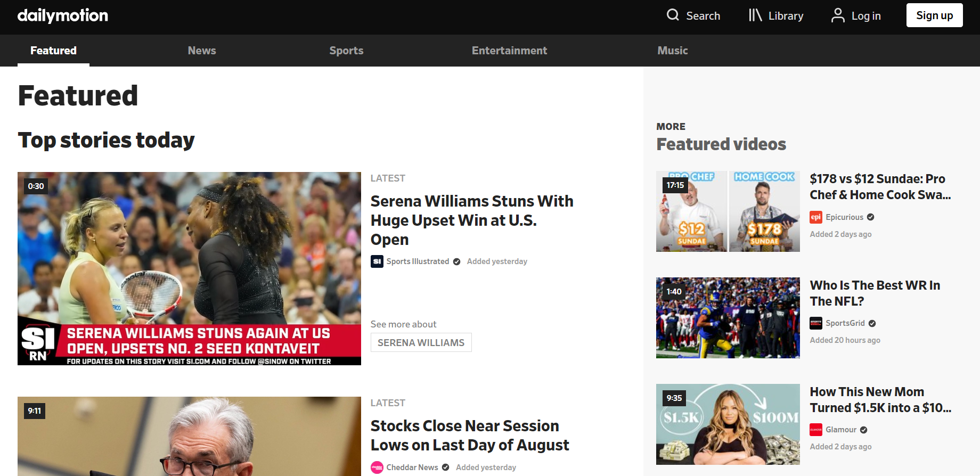Click the 'See more about' label
The width and height of the screenshot is (980, 476).
tap(403, 324)
